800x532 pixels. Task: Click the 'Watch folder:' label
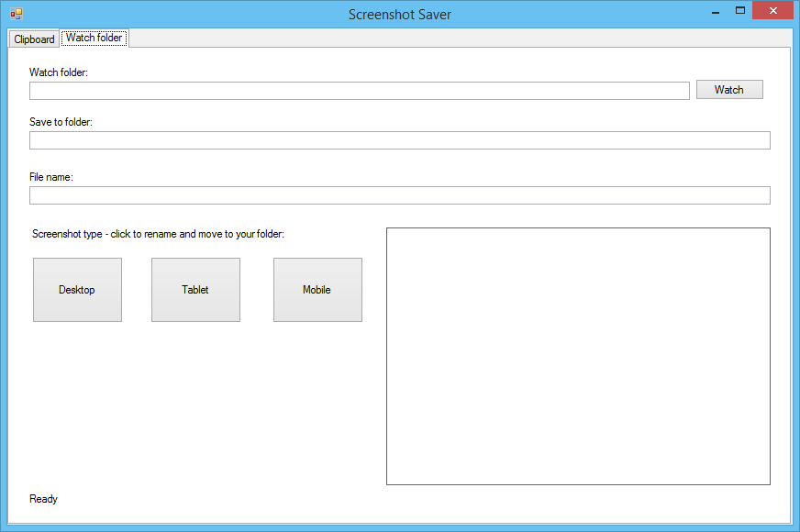[58, 72]
